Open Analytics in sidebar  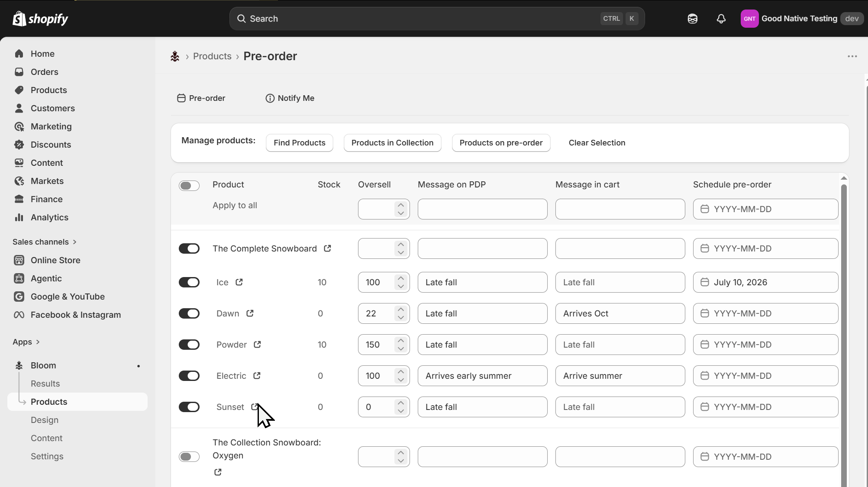(49, 217)
